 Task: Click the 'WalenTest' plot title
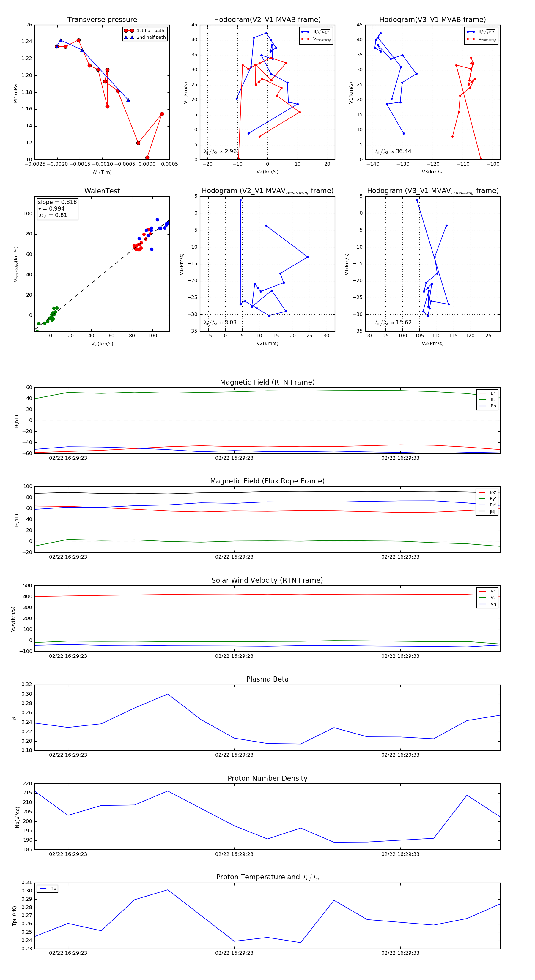click(x=102, y=191)
